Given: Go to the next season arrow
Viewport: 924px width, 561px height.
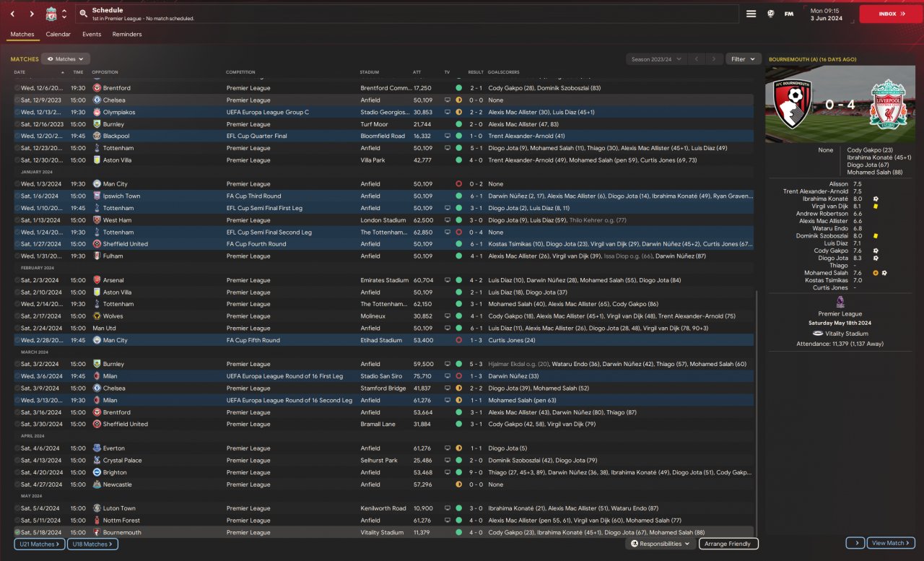Looking at the screenshot, I should (x=714, y=59).
